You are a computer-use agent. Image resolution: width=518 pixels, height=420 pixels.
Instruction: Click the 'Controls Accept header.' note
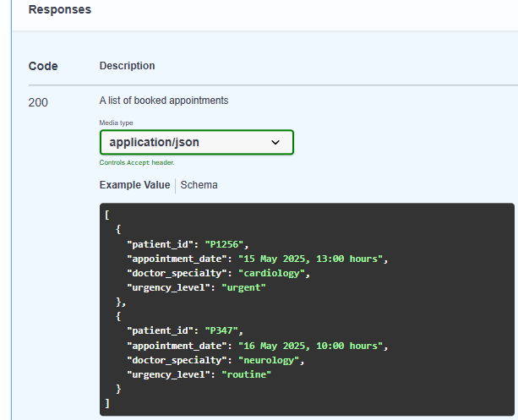[x=137, y=162]
